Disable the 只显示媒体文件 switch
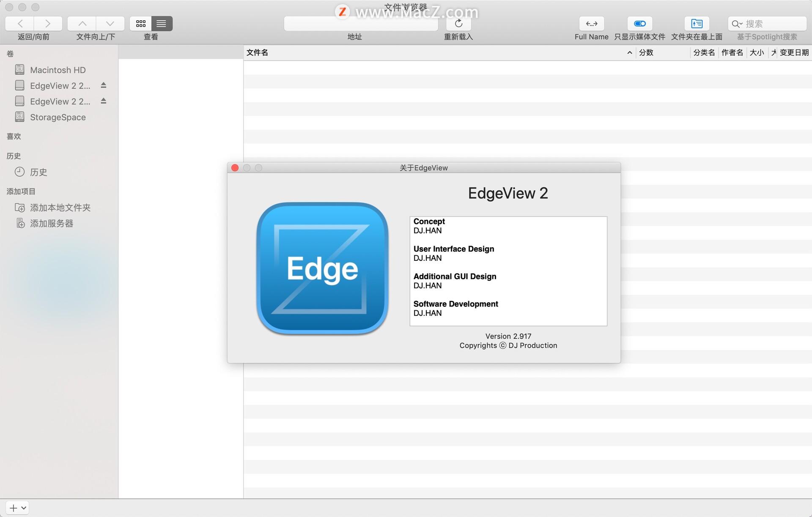 click(639, 23)
